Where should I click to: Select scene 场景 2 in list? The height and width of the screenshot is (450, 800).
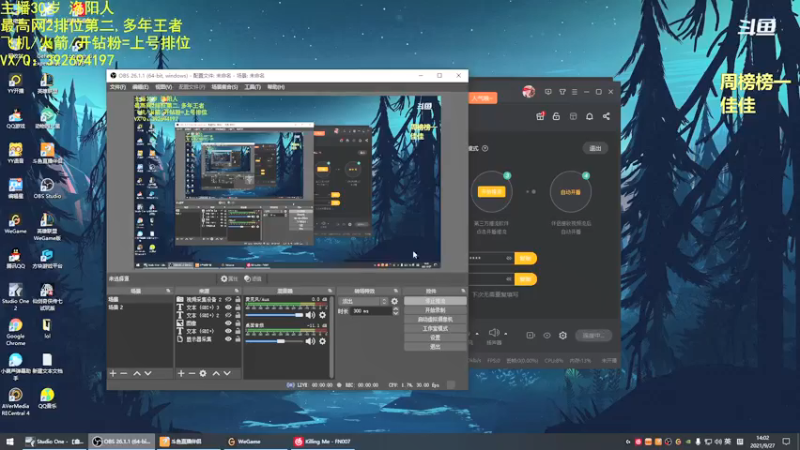(140, 307)
